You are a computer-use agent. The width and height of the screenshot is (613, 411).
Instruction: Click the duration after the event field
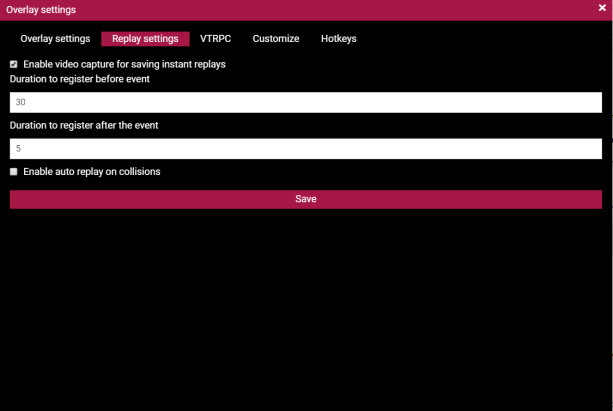click(306, 149)
